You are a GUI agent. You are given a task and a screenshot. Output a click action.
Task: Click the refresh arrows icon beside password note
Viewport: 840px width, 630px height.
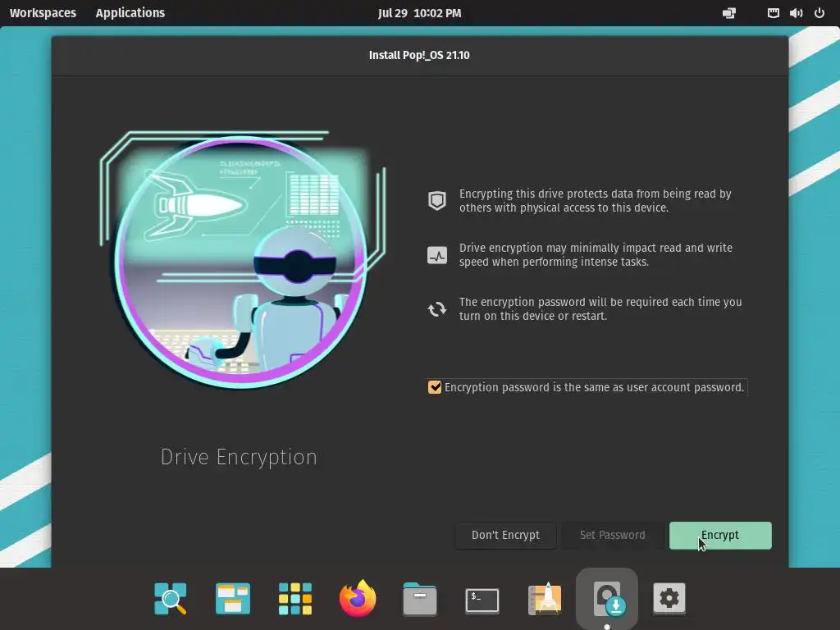click(x=437, y=309)
